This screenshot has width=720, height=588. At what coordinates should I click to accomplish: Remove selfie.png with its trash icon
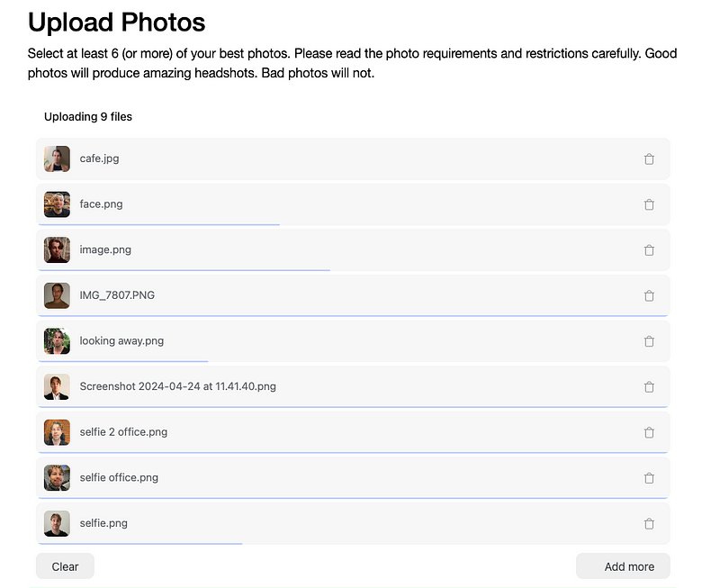[x=649, y=523]
